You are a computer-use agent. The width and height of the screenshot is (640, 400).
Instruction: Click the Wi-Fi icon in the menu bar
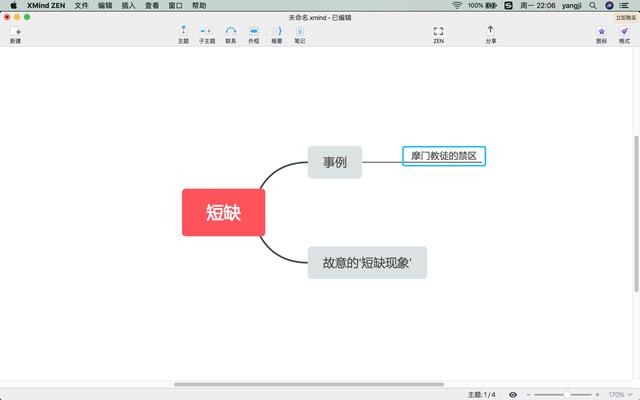coord(457,5)
